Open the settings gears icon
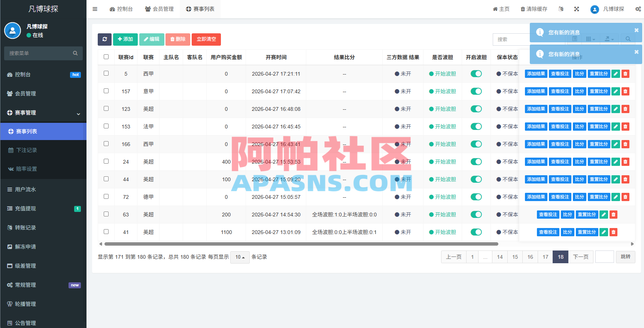Screen dimensions: 644x328 (638, 9)
